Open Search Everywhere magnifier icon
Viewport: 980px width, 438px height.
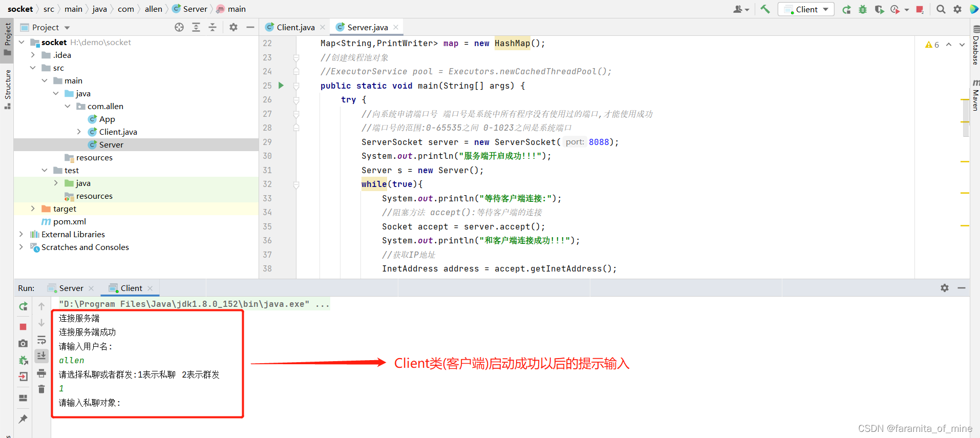[x=941, y=9]
